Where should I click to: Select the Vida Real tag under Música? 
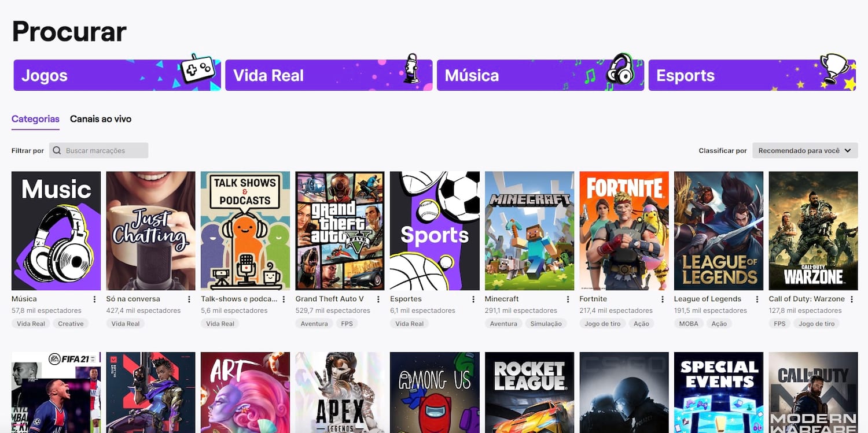click(x=31, y=324)
